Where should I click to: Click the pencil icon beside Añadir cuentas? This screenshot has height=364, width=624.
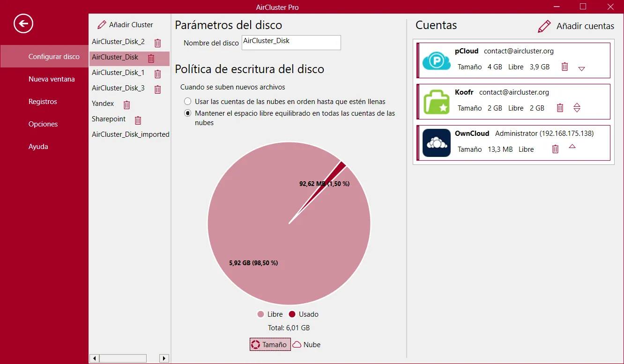(x=544, y=26)
